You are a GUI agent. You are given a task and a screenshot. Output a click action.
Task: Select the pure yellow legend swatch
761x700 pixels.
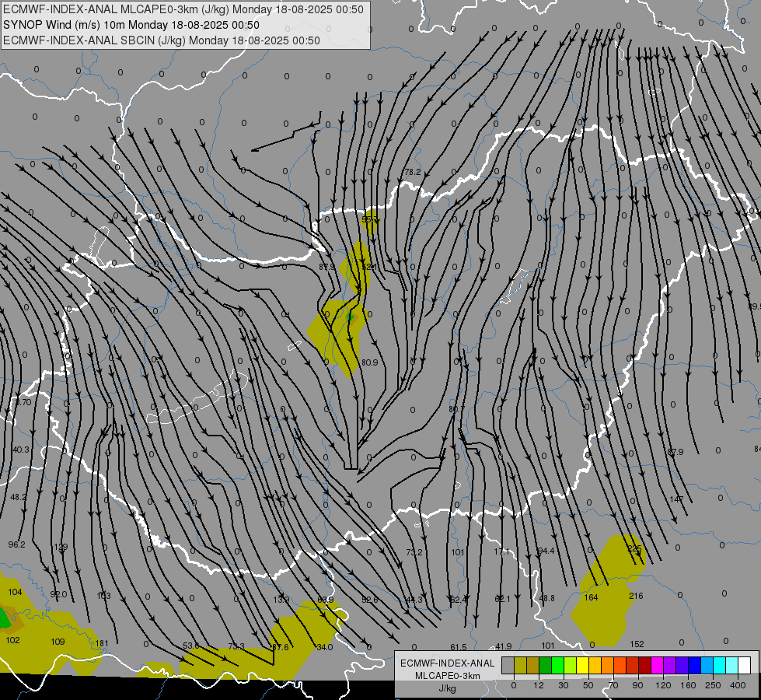click(x=582, y=666)
